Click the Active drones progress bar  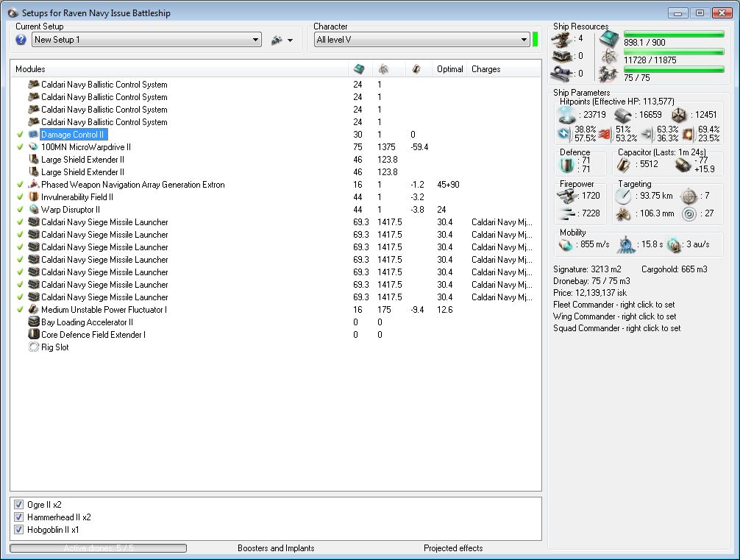point(98,548)
